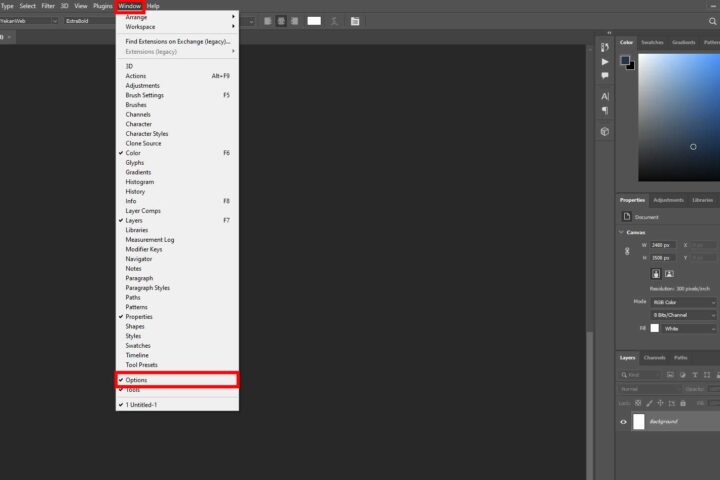
Task: Select the Background layer thumbnail
Action: [x=639, y=422]
